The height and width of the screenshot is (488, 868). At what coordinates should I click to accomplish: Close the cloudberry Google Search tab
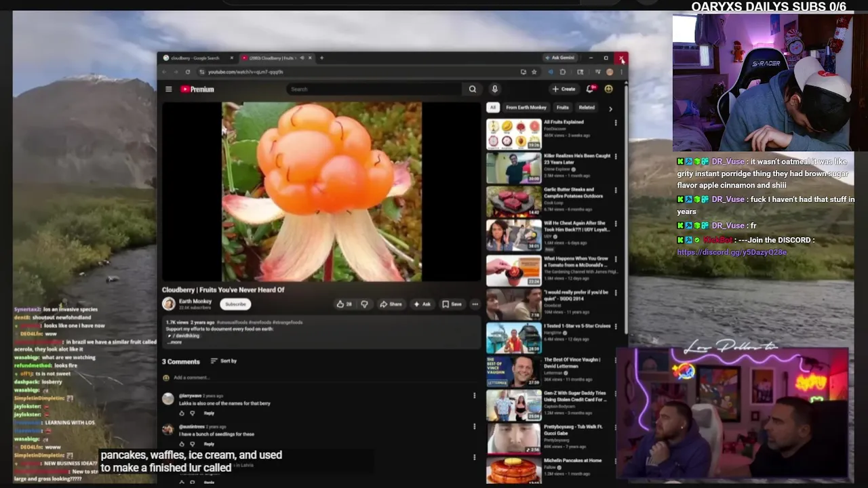(231, 58)
